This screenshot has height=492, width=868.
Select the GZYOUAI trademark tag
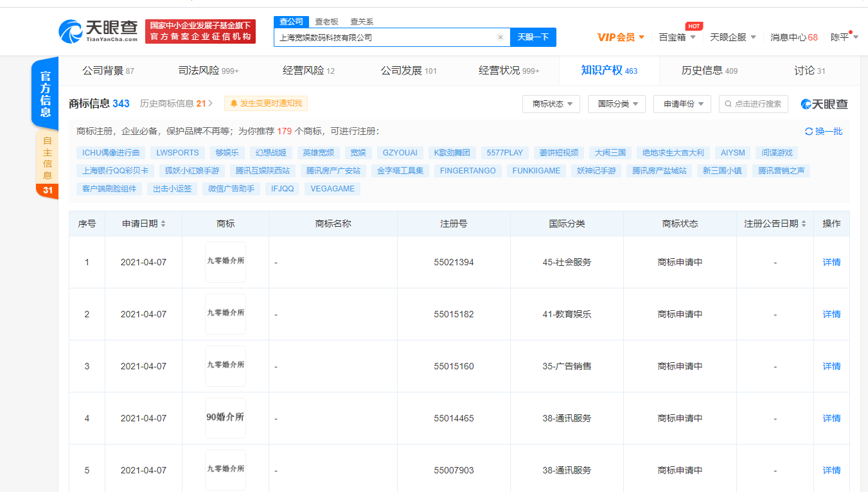pos(400,153)
